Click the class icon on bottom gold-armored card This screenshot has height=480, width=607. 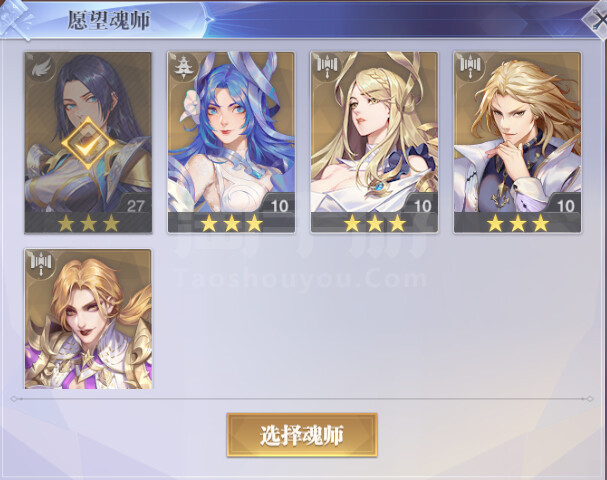tap(41, 264)
